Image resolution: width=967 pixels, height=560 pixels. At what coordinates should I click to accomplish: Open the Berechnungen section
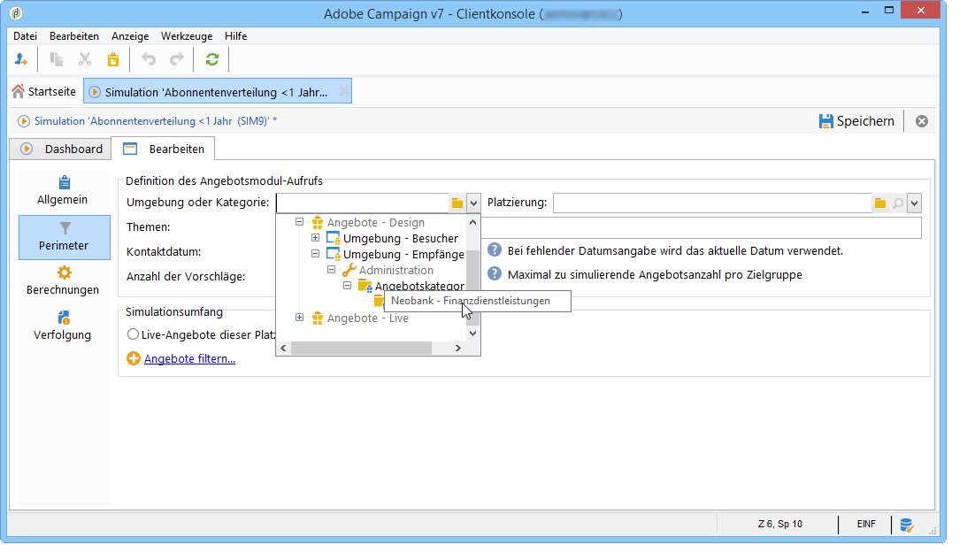63,281
